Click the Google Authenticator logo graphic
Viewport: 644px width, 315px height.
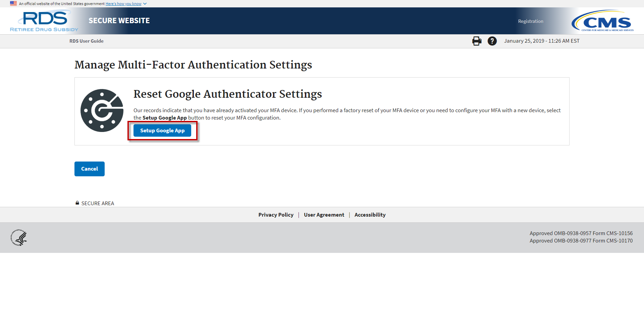pyautogui.click(x=102, y=110)
